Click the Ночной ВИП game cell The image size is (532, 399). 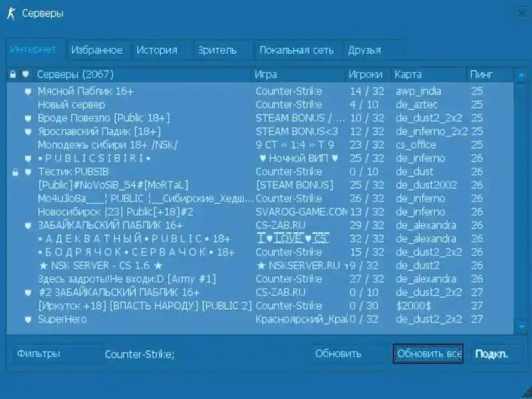coord(299,158)
